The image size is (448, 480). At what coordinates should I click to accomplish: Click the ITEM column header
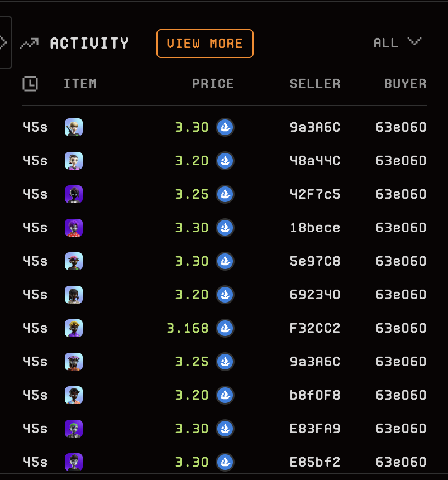pyautogui.click(x=80, y=84)
